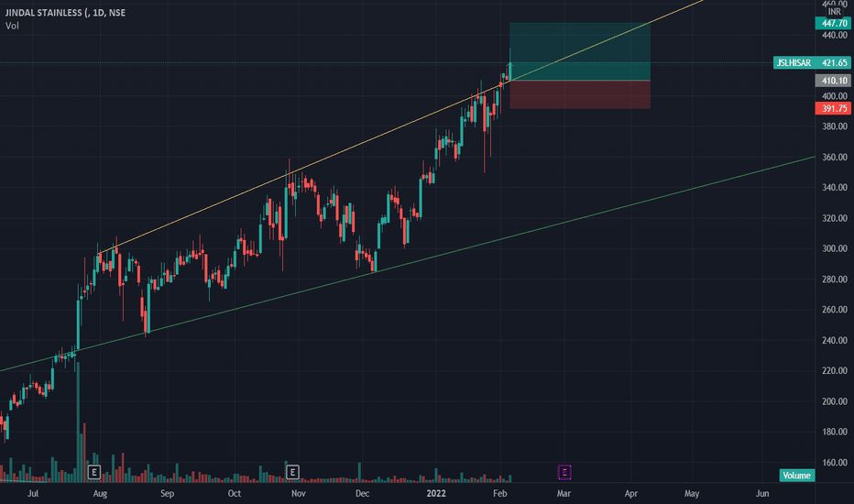This screenshot has height=504, width=854.
Task: Click the Mar label on time axis
Action: (x=564, y=494)
